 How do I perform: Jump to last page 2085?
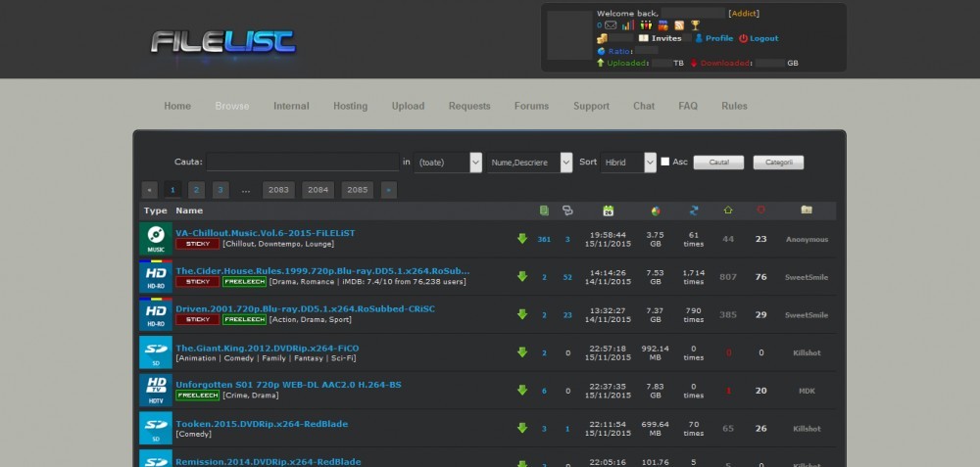tap(358, 190)
